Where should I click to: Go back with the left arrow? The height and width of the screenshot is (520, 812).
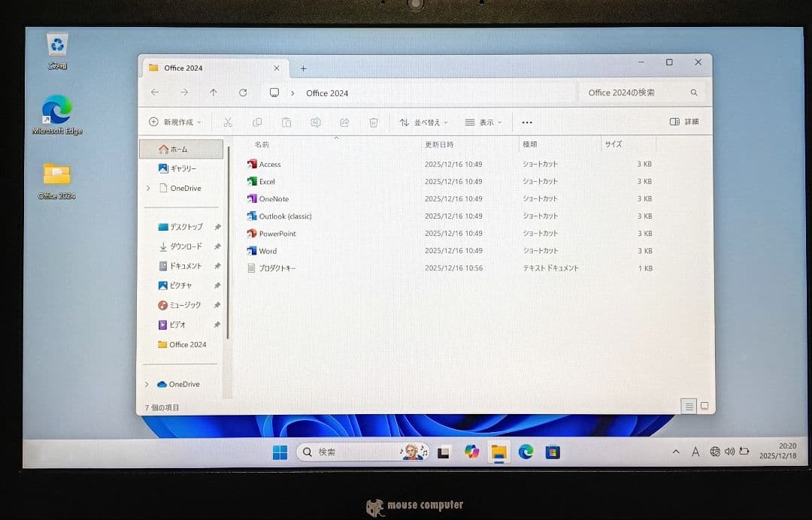coord(155,92)
